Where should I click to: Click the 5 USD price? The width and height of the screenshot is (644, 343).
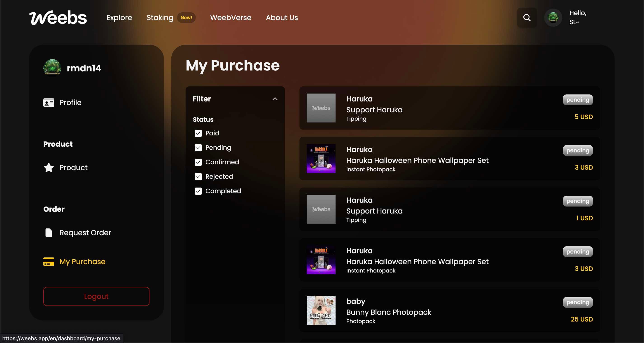pyautogui.click(x=583, y=117)
